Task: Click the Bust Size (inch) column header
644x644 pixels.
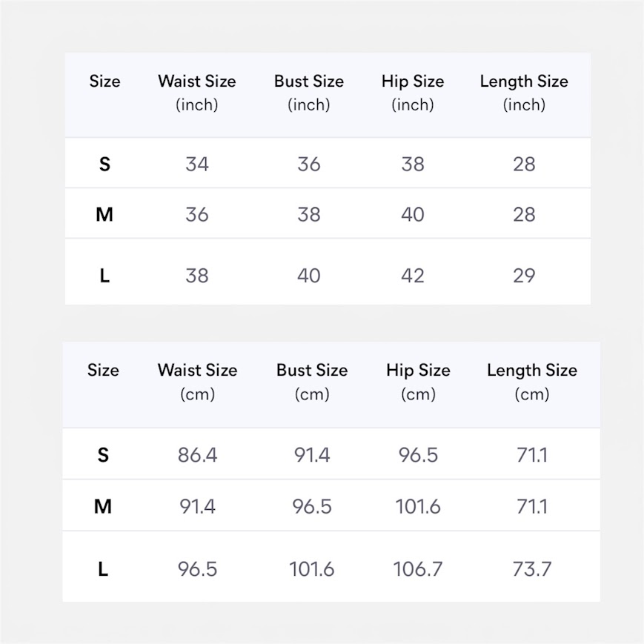Action: (x=308, y=93)
